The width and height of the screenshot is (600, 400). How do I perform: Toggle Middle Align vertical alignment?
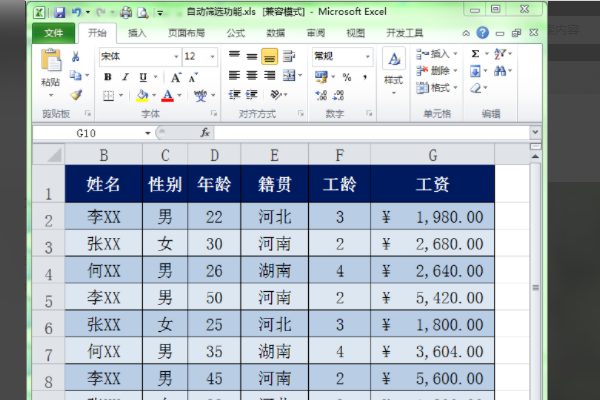tap(252, 56)
